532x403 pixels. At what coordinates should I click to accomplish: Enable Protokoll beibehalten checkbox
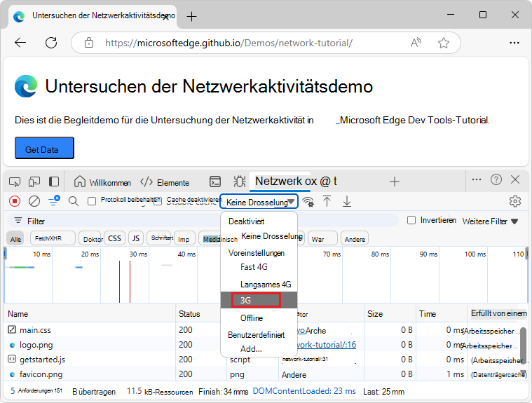[92, 201]
